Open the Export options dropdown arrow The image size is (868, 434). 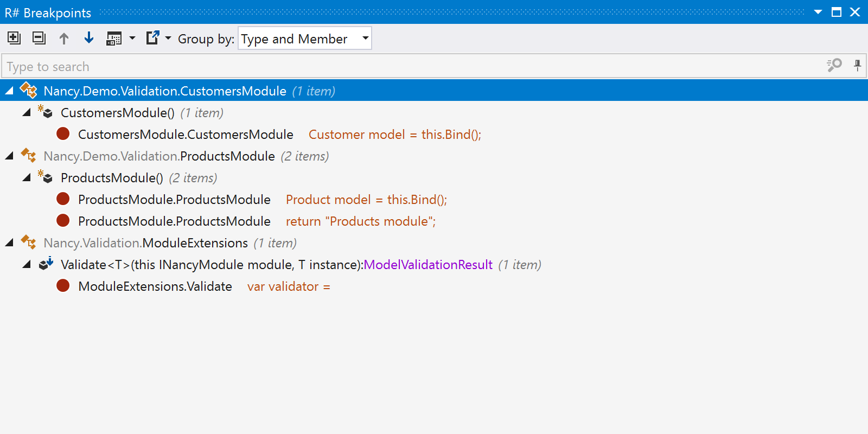pyautogui.click(x=168, y=38)
